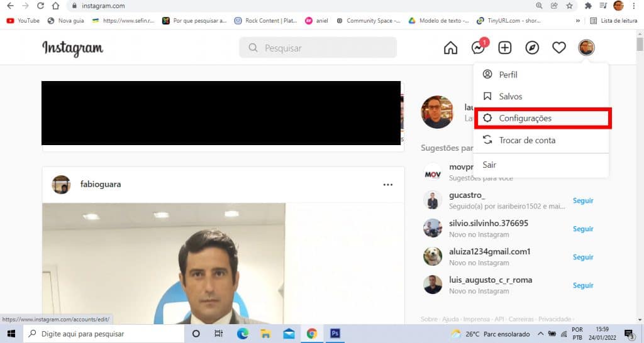Screen dimensions: 644x343
Task: Follow gucastro_ with Seguir
Action: tap(583, 200)
